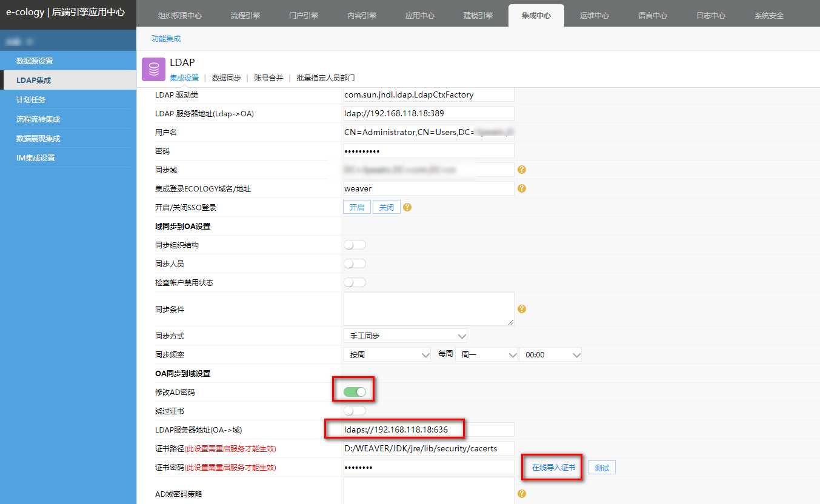Viewport: 820px width, 504px height.
Task: Select 数据源设置 in the sidebar
Action: click(68, 61)
